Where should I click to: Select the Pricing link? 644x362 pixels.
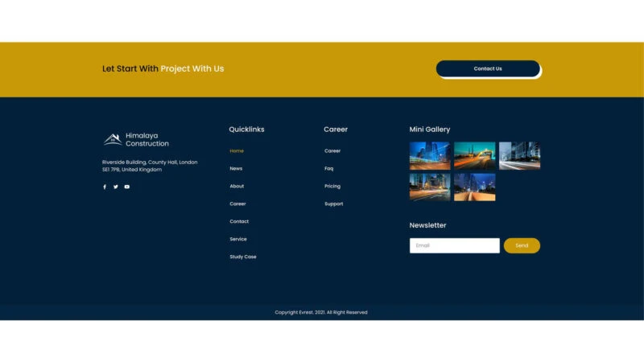click(332, 187)
